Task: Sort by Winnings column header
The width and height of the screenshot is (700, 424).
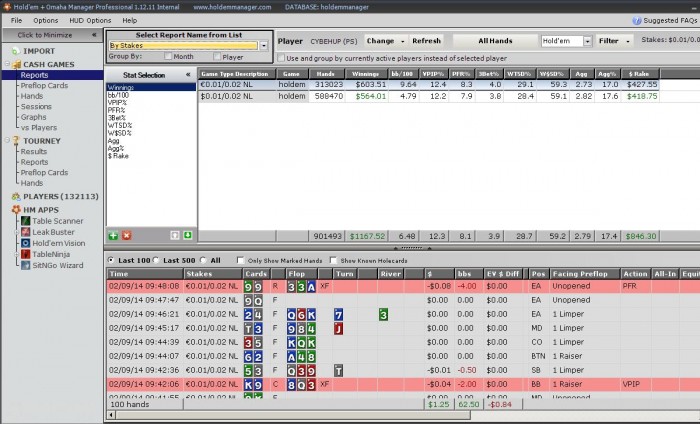Action: tap(365, 74)
